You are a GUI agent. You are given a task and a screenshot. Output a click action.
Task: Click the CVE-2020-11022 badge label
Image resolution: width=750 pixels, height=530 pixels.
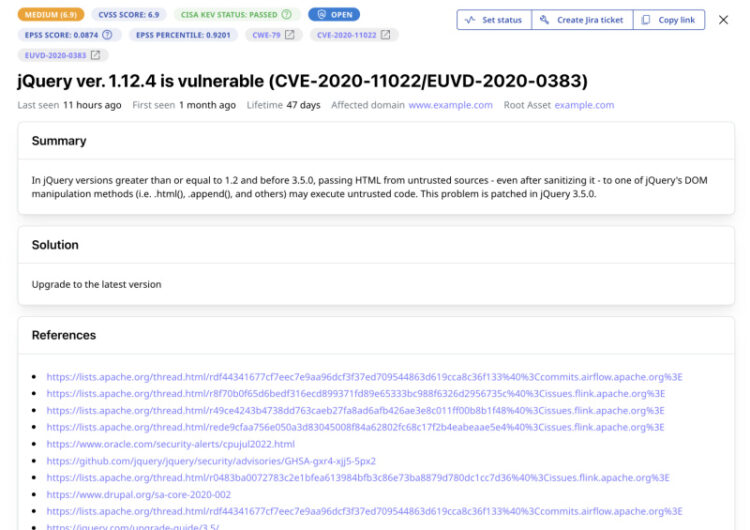point(346,35)
